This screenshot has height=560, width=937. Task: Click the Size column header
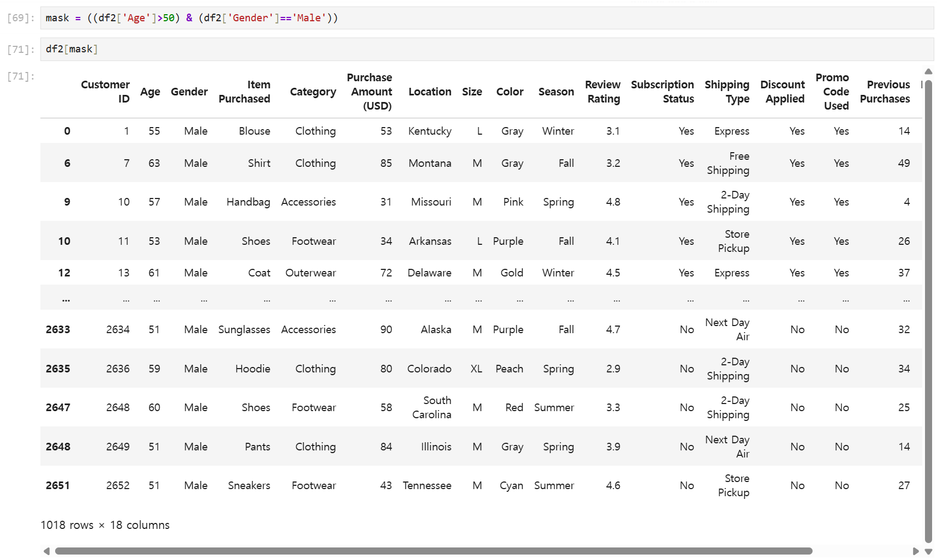[x=472, y=92]
